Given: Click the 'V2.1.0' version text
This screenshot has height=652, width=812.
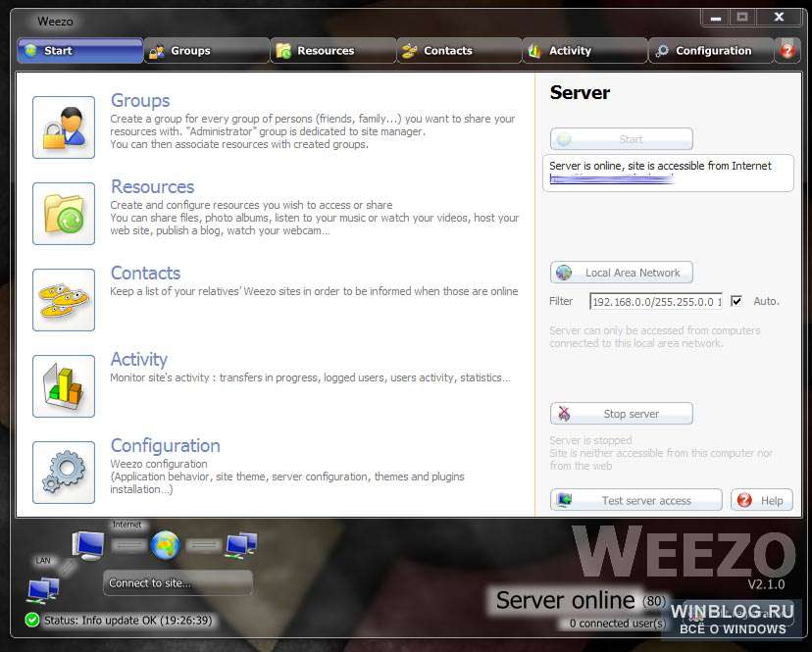Looking at the screenshot, I should 766,584.
